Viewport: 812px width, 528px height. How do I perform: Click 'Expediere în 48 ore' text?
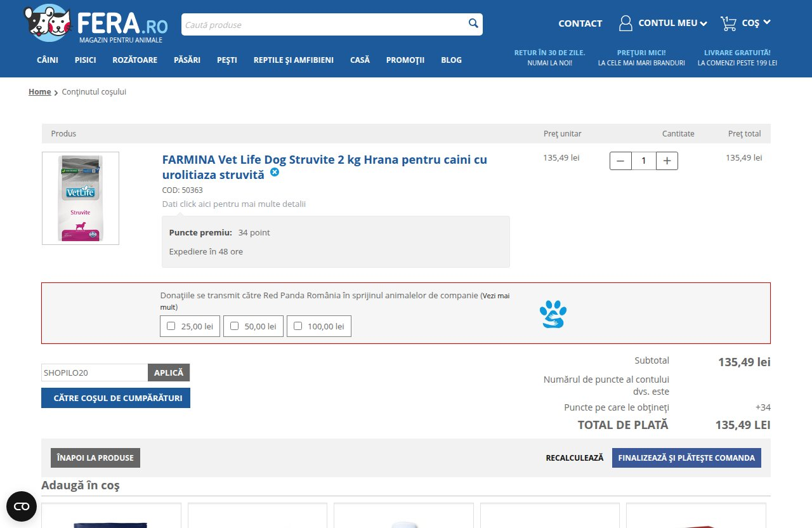tap(206, 251)
